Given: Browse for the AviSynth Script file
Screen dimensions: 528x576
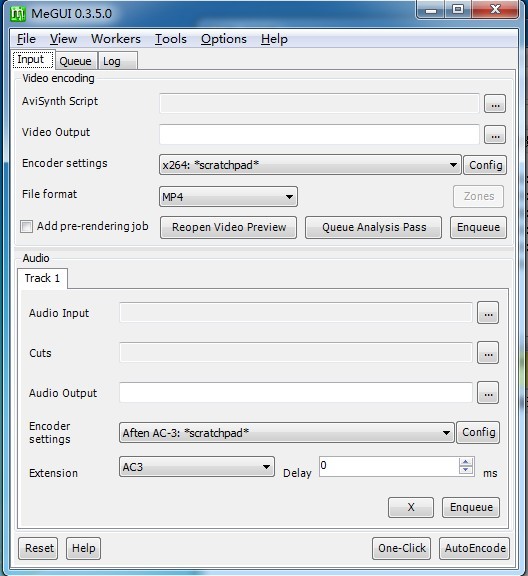Looking at the screenshot, I should (x=495, y=104).
